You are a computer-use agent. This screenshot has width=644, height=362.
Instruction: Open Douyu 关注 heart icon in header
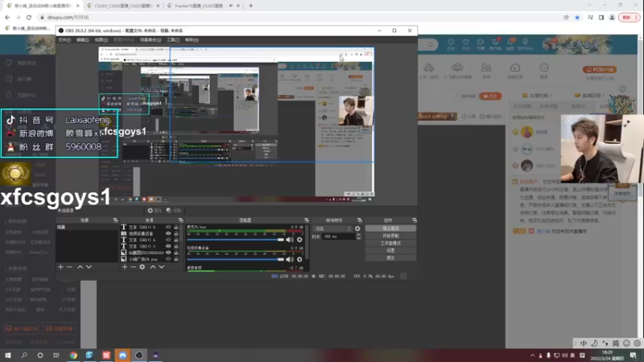pyautogui.click(x=465, y=43)
